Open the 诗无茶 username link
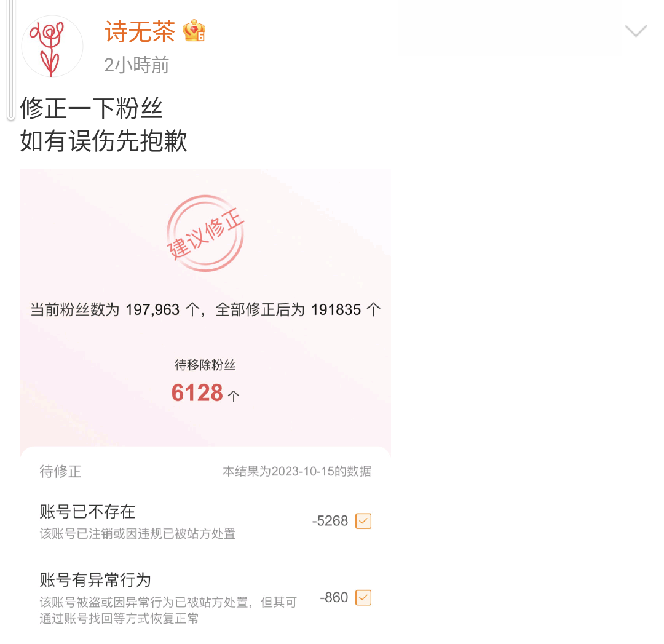664x644 pixels. [x=140, y=31]
